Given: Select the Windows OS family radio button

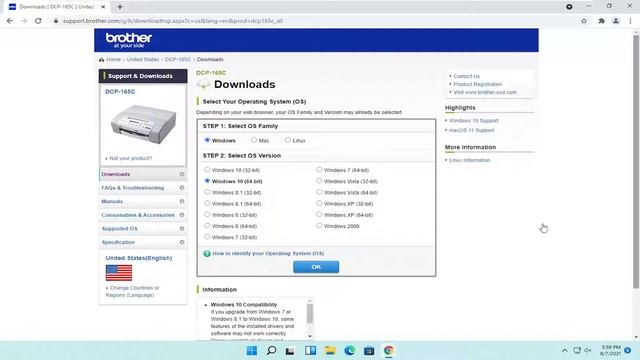Looking at the screenshot, I should coord(207,140).
